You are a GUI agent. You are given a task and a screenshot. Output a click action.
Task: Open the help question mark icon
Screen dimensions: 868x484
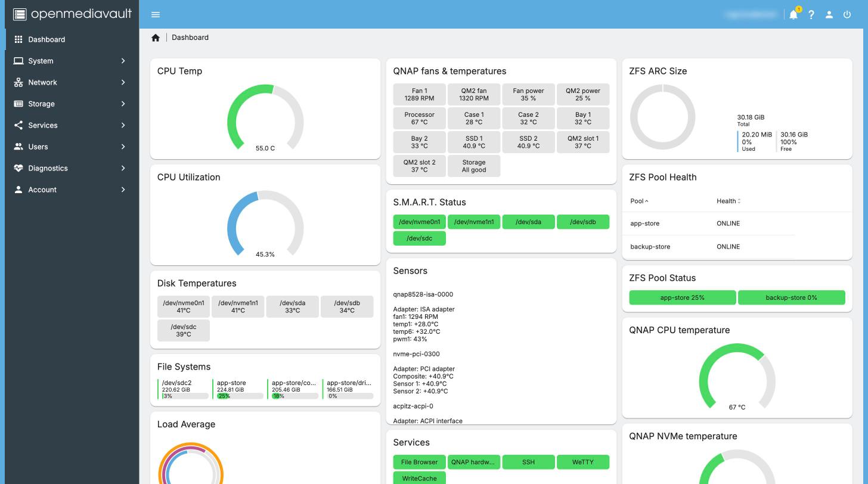coord(811,14)
